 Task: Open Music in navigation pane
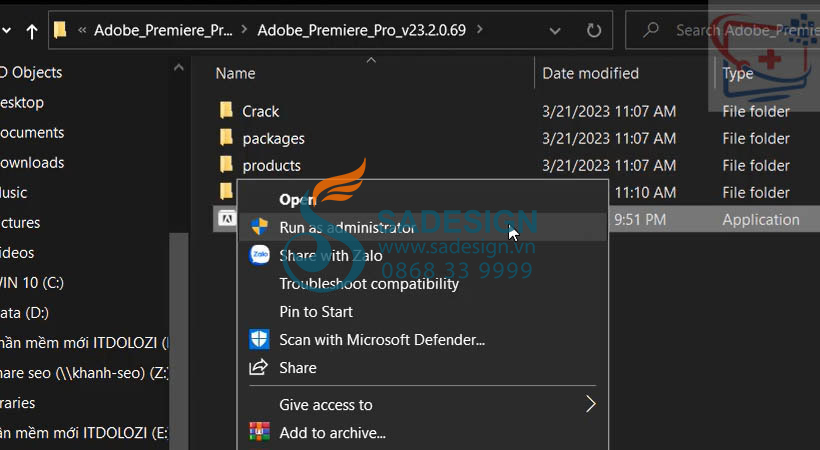click(14, 193)
